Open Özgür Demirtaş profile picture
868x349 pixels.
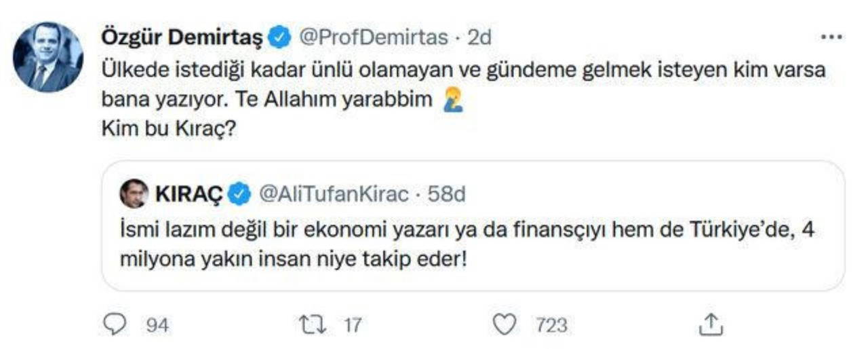[x=48, y=57]
